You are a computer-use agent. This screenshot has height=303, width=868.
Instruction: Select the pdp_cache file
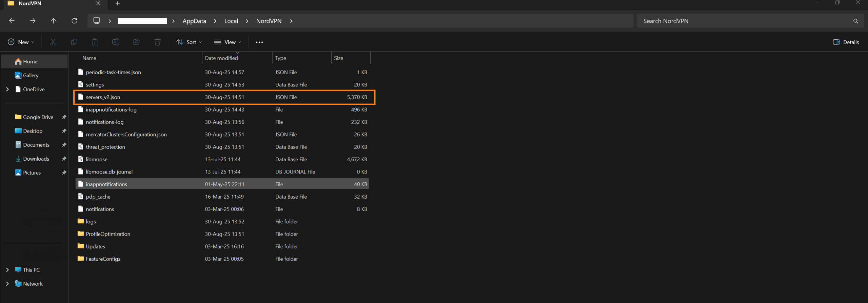tap(222, 197)
